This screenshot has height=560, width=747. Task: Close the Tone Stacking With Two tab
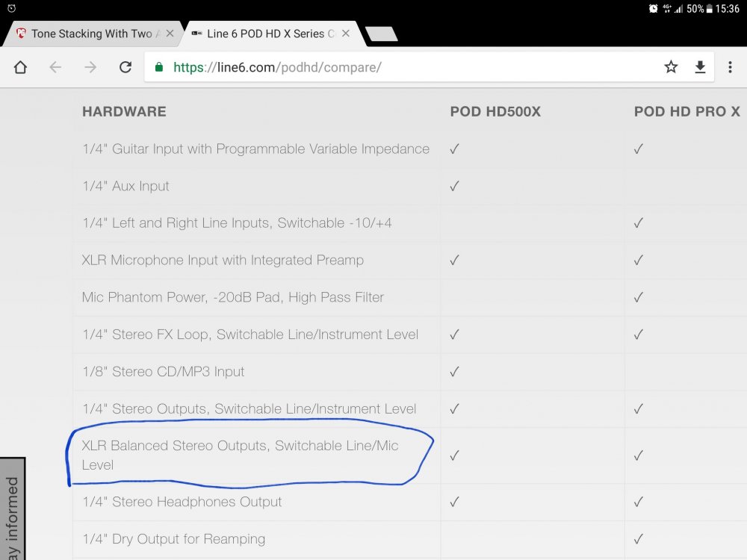point(170,34)
